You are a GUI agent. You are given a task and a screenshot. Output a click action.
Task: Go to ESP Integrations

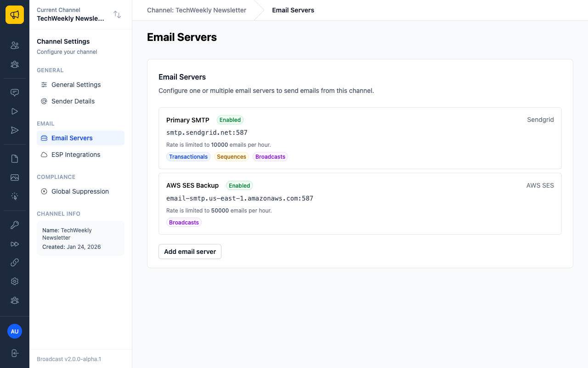click(x=80, y=155)
